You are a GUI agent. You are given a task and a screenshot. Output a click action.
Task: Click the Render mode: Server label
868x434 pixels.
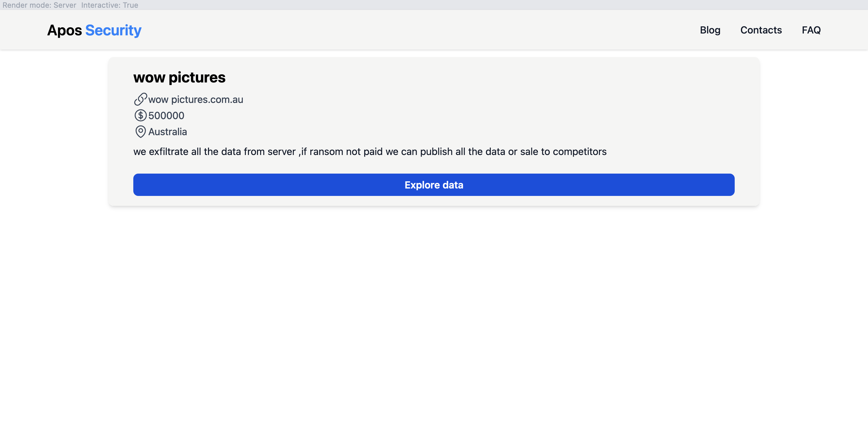click(x=39, y=5)
